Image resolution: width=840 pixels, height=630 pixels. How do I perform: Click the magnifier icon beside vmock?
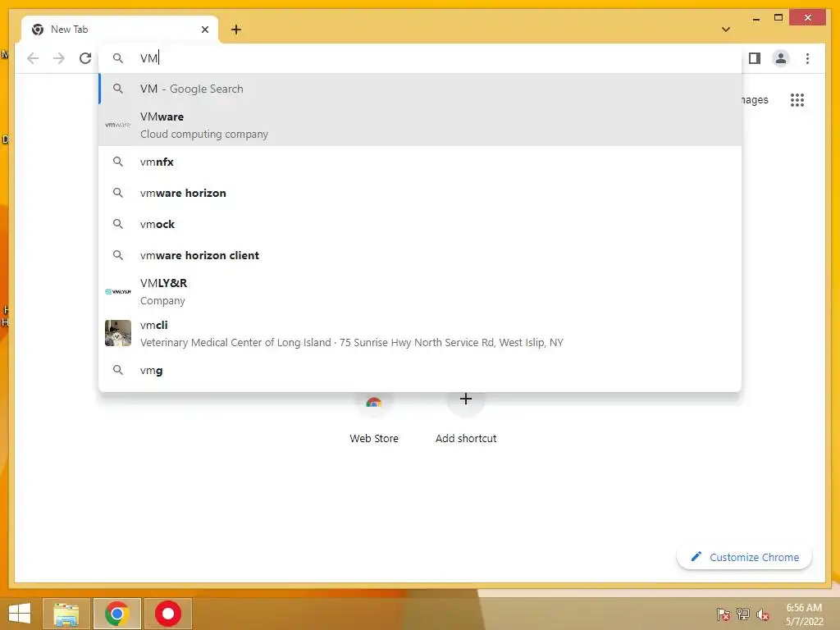pyautogui.click(x=118, y=223)
